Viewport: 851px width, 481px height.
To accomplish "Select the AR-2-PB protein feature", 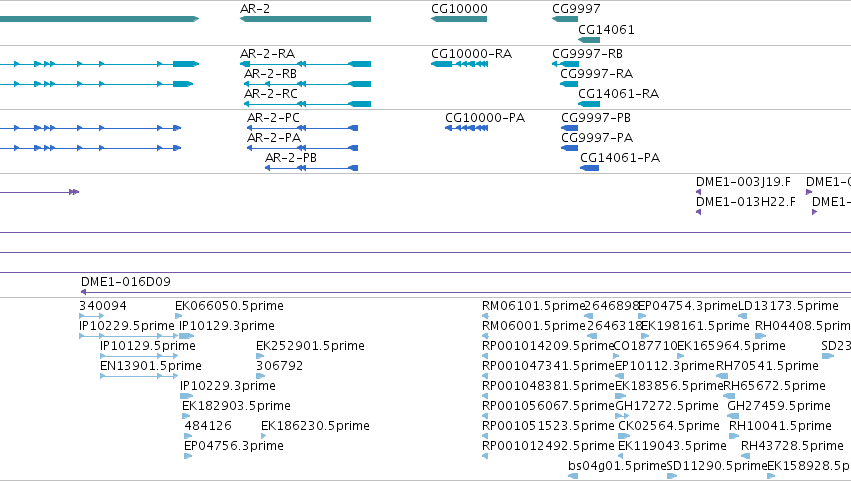I will 312,168.
